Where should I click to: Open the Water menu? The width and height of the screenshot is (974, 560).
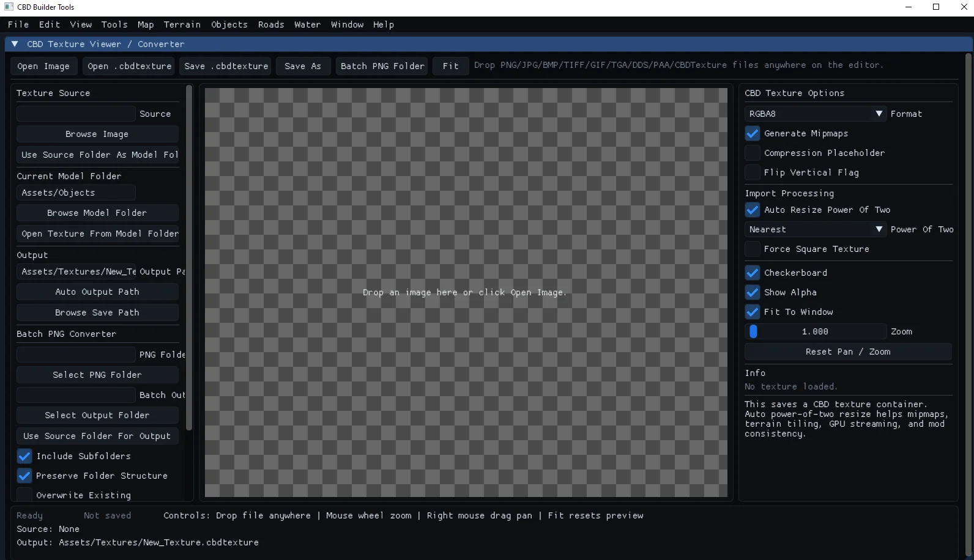click(x=307, y=24)
